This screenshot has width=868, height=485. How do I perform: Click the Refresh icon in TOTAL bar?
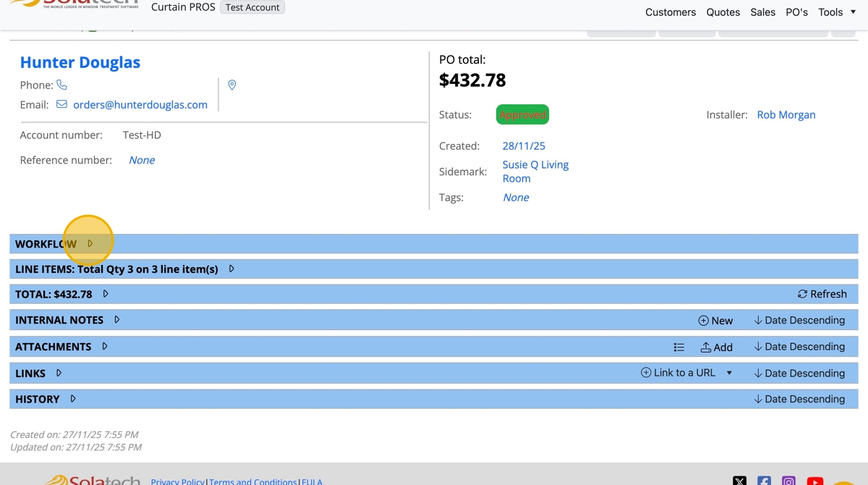[x=802, y=294]
